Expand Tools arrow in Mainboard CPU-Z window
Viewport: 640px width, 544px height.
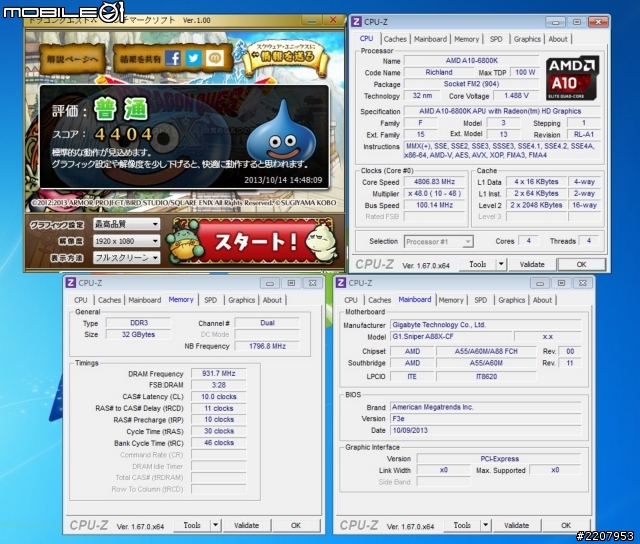click(485, 525)
